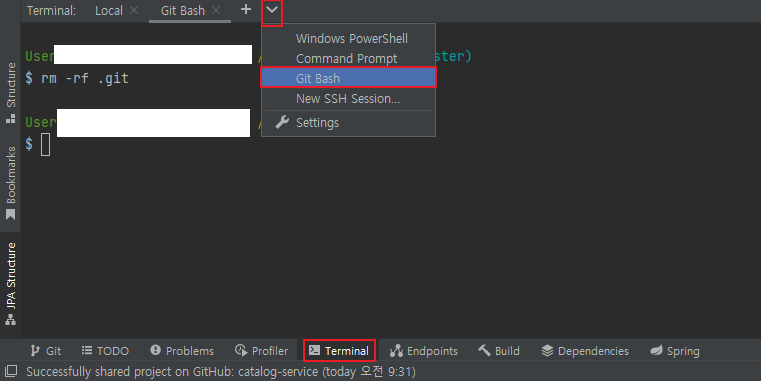Open the Problems tool window
This screenshot has height=381, width=761.
click(182, 351)
